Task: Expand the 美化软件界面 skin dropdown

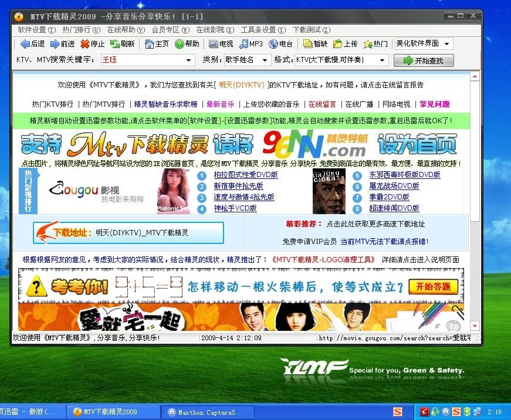Action: [x=447, y=43]
